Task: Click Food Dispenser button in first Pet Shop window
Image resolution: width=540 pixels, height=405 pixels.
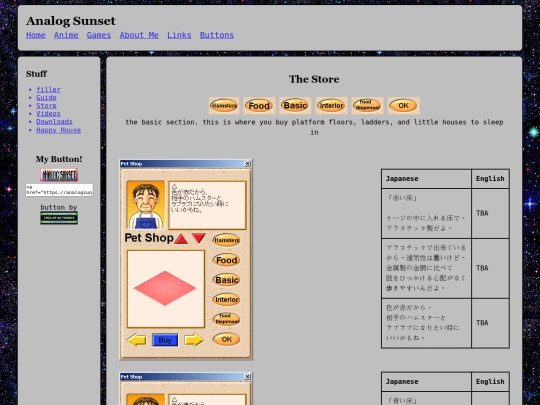Action: click(226, 319)
